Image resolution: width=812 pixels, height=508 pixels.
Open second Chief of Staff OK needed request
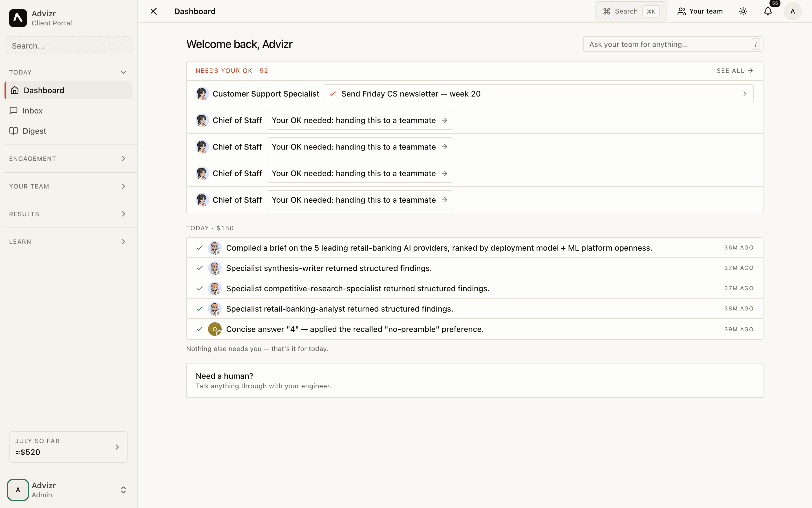point(360,147)
